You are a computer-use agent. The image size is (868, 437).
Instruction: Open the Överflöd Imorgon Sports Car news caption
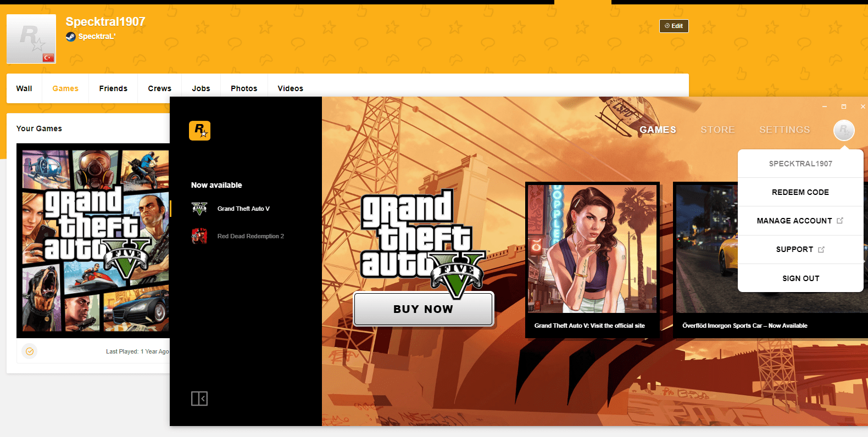tap(745, 326)
